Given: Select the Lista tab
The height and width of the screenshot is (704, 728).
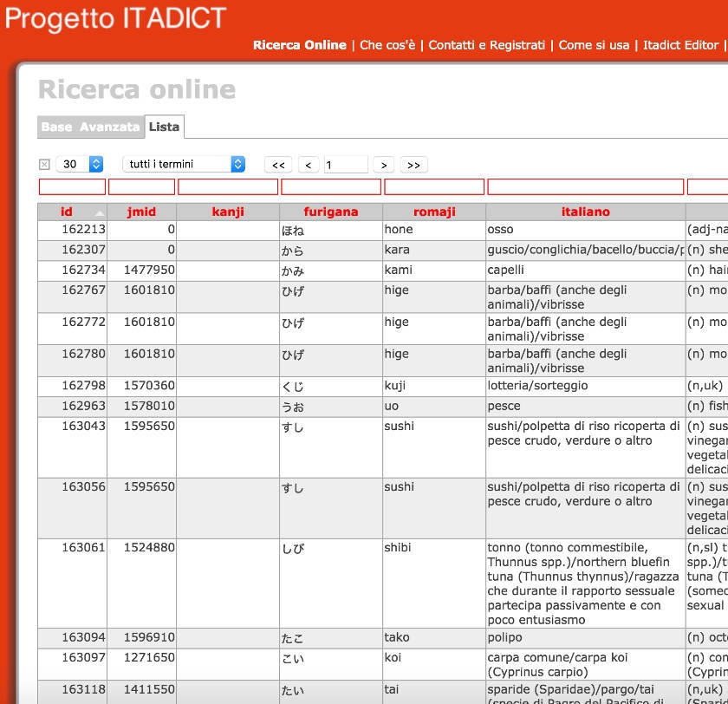Looking at the screenshot, I should coord(164,127).
